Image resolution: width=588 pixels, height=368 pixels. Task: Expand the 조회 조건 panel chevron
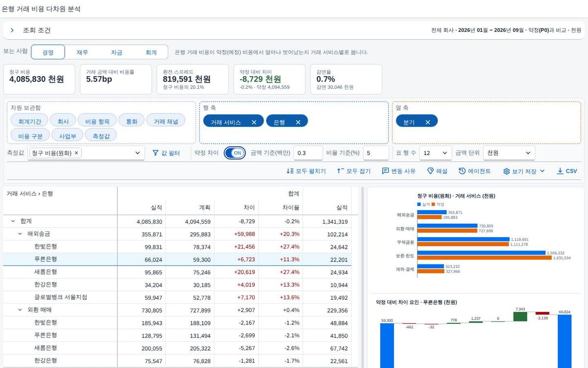(12, 30)
